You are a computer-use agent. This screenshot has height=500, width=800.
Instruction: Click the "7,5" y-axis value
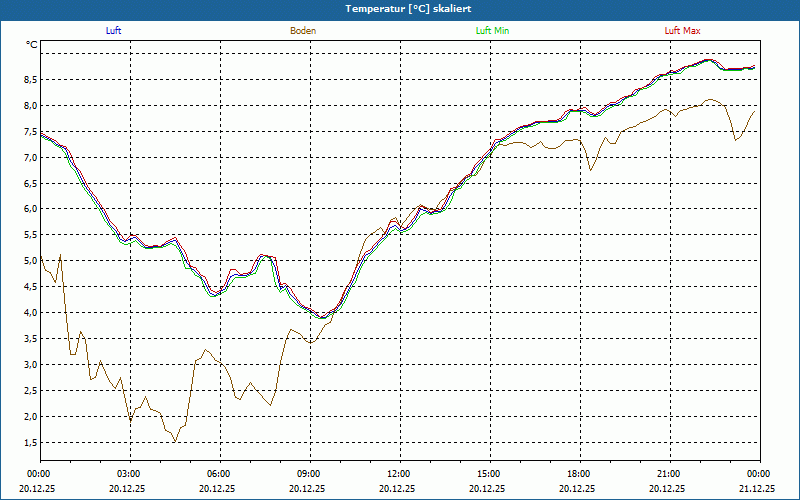click(31, 132)
